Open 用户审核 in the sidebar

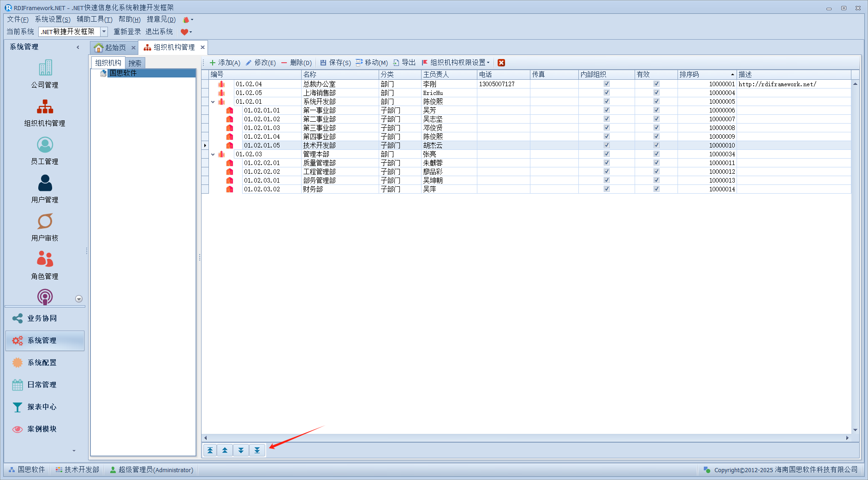pyautogui.click(x=45, y=222)
